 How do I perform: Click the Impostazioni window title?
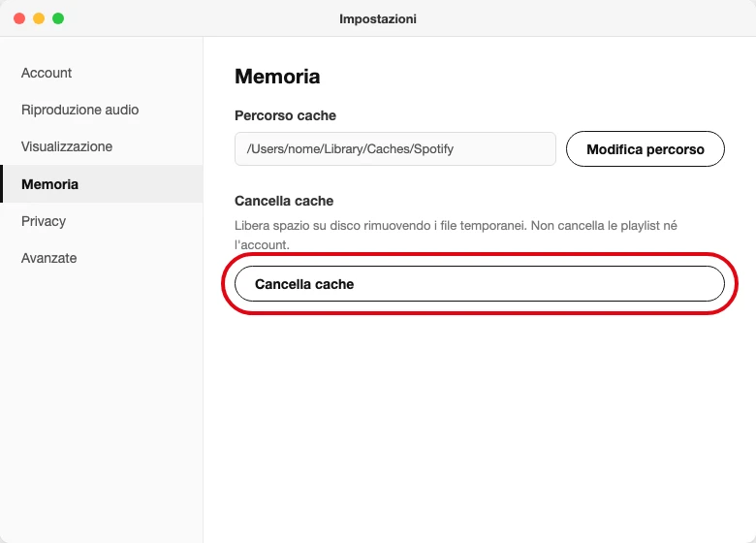pyautogui.click(x=378, y=18)
